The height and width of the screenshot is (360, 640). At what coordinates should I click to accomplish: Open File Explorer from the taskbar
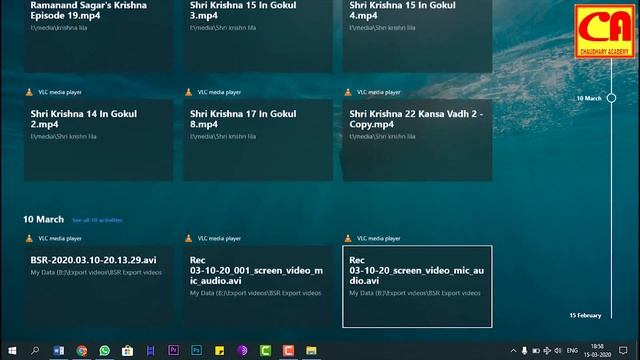tap(311, 350)
